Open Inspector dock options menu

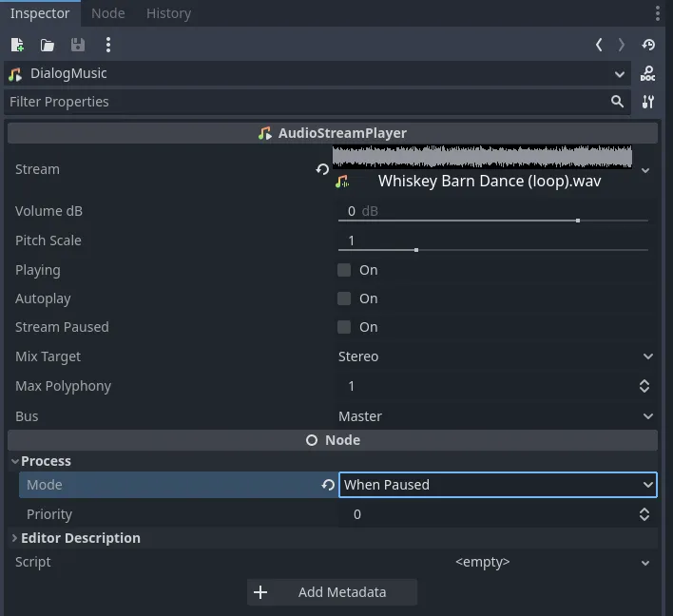tap(658, 13)
